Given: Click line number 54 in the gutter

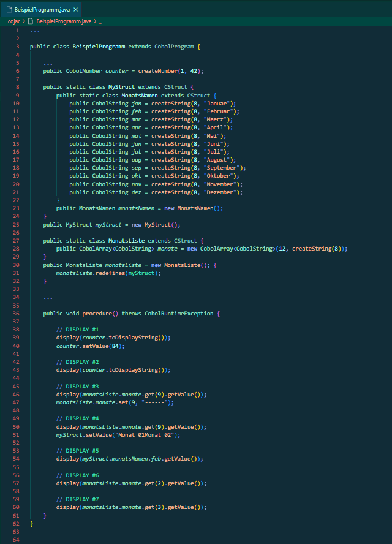Looking at the screenshot, I should 17,459.
